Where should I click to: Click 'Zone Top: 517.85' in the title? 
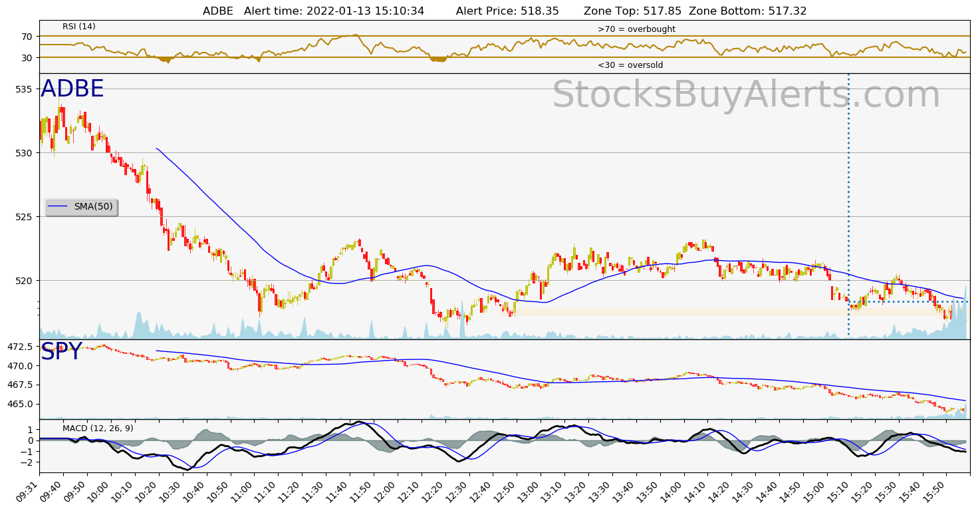click(x=633, y=11)
